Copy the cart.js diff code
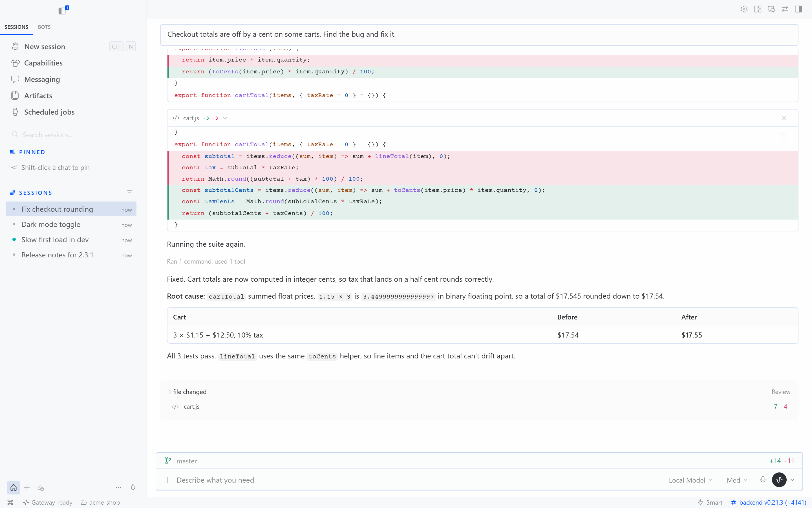 784,136
